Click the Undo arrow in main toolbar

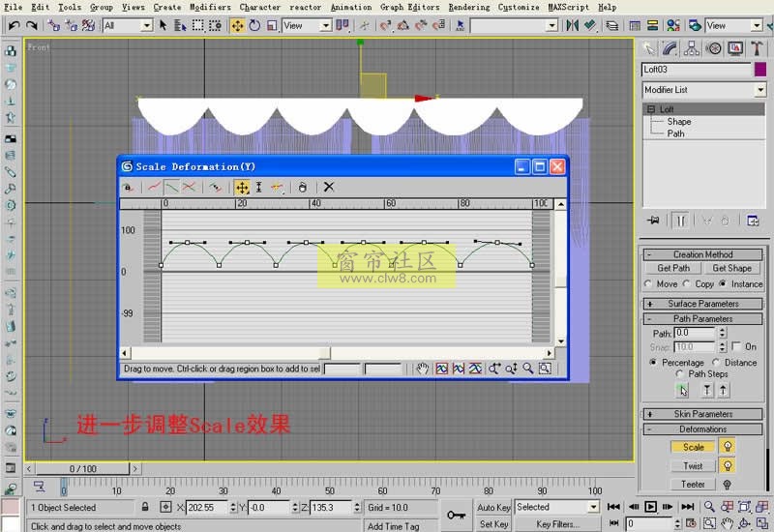pyautogui.click(x=14, y=25)
